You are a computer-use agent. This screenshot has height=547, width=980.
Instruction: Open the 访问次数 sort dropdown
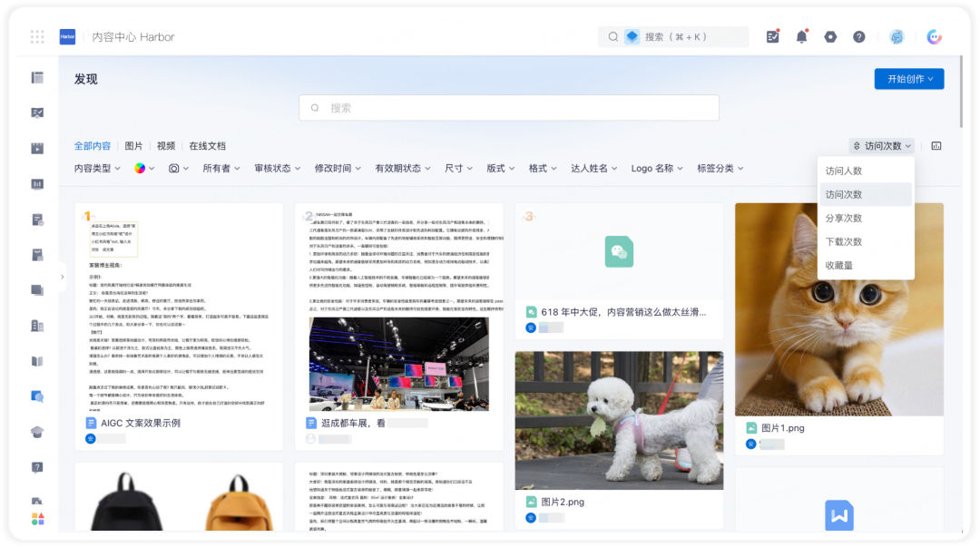[x=882, y=146]
